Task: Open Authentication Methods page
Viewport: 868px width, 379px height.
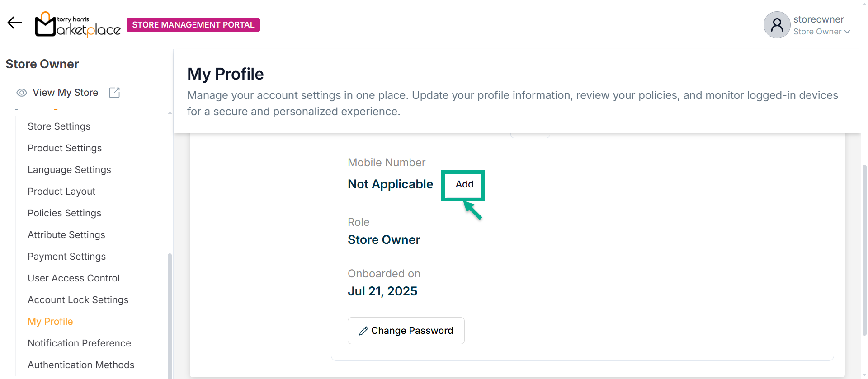Action: [x=81, y=365]
